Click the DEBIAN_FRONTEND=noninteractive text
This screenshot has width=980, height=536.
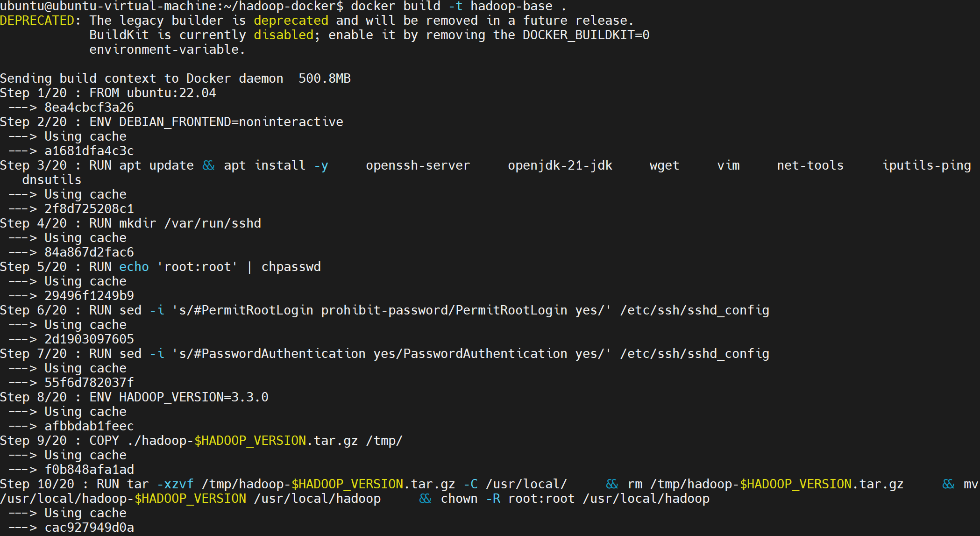coord(231,122)
